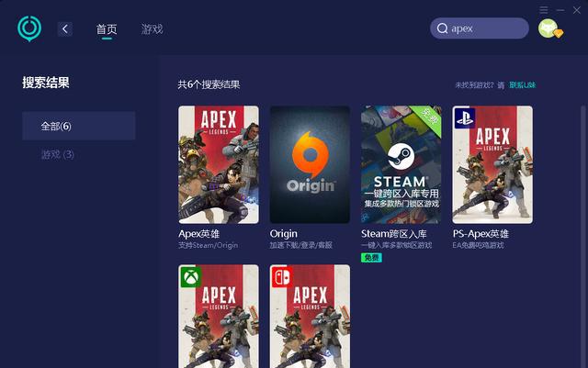Click the Nintendo Switch logo badge
Image resolution: width=588 pixels, height=368 pixels.
click(x=282, y=277)
